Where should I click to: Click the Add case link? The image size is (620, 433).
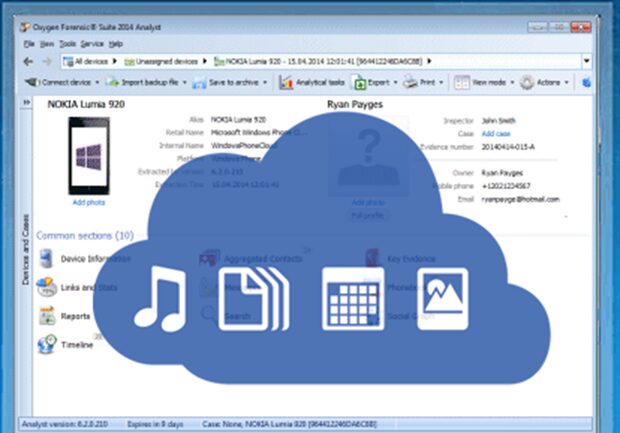coord(496,134)
